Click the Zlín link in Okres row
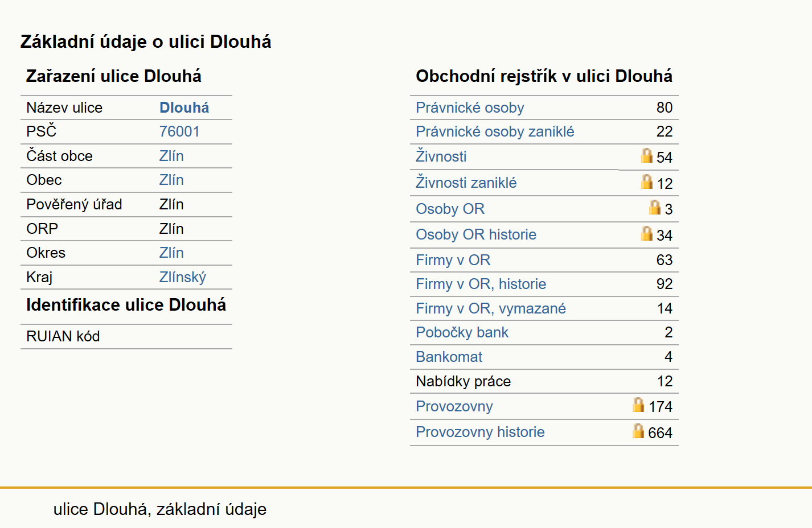This screenshot has width=812, height=528. click(x=171, y=253)
